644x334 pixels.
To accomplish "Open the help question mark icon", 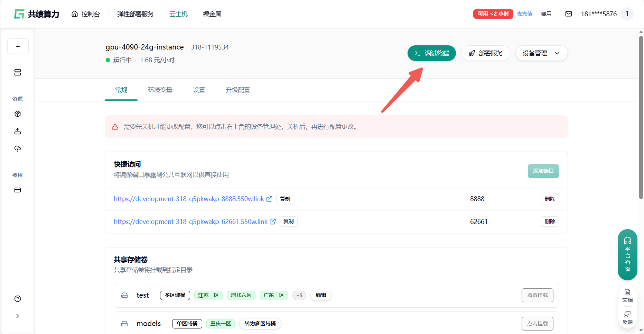I will click(x=18, y=299).
